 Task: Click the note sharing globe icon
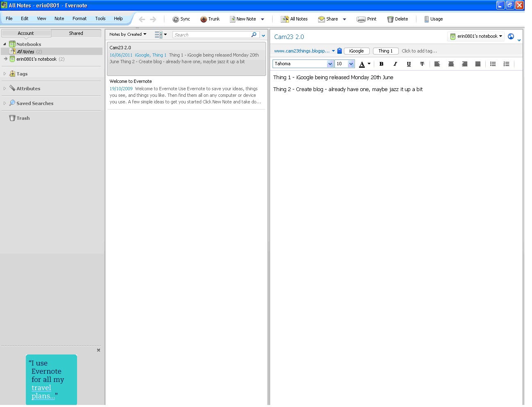coord(511,36)
